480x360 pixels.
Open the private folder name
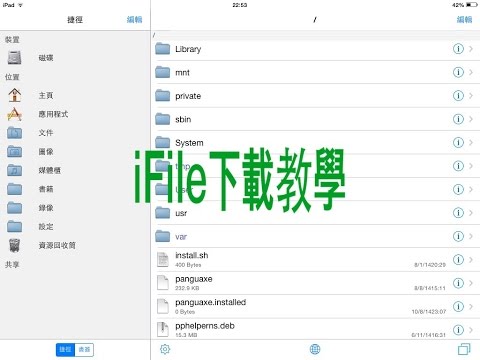tap(188, 96)
